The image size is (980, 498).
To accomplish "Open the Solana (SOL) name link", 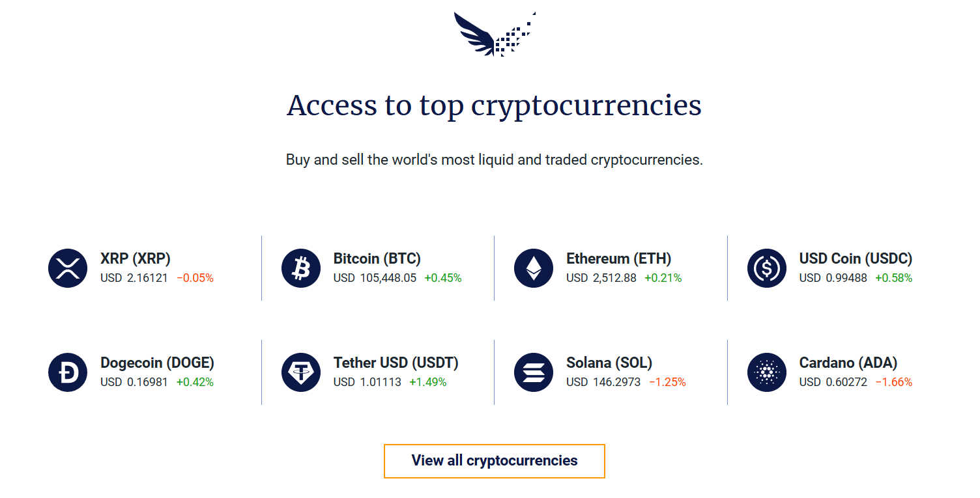I will (609, 363).
